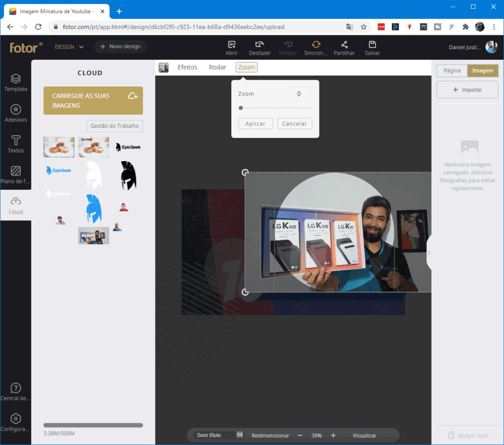Click the Cancelar button
Screen dimensions: 504x445
coord(294,124)
